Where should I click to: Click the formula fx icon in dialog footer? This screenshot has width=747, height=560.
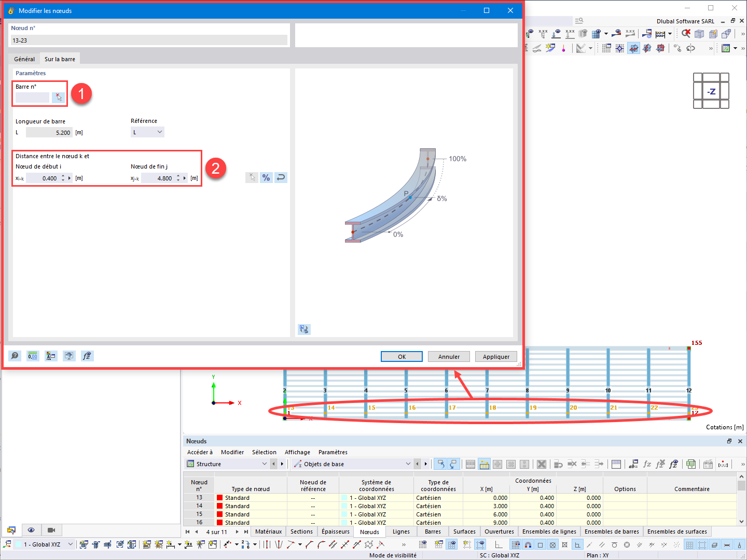pyautogui.click(x=87, y=356)
